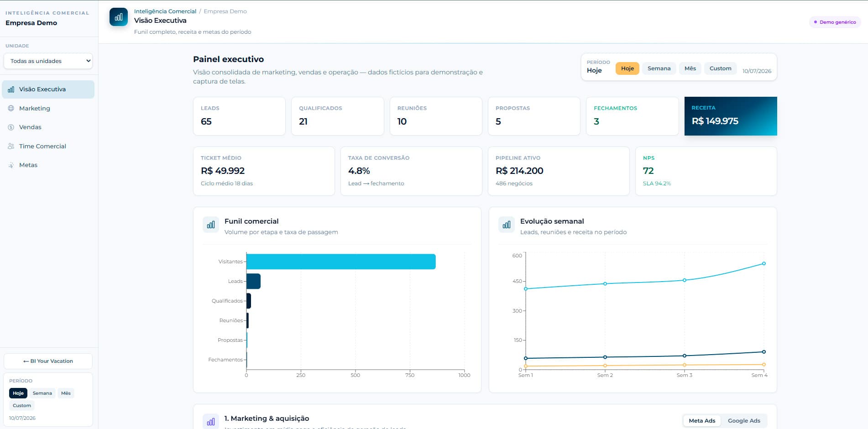Click the Vendas dollar icon in sidebar
868x429 pixels.
click(11, 127)
